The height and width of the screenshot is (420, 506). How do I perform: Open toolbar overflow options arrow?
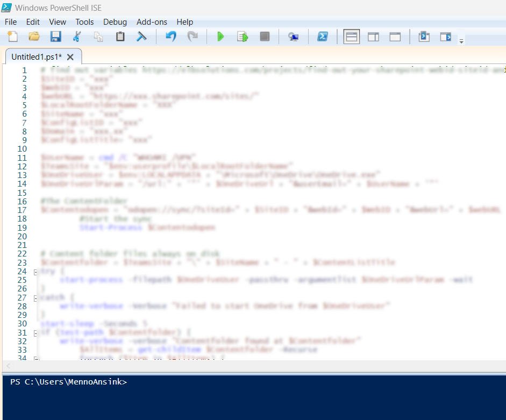click(x=461, y=41)
